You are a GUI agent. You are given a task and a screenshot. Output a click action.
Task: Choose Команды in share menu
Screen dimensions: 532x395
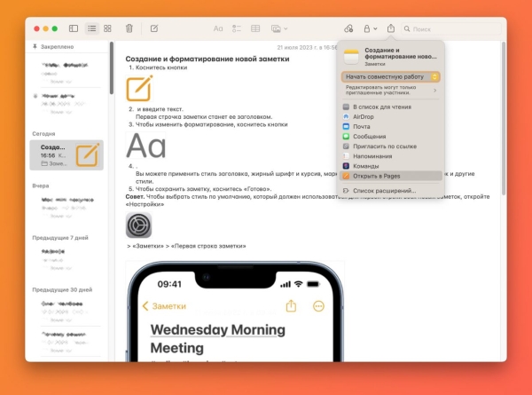[390, 166]
